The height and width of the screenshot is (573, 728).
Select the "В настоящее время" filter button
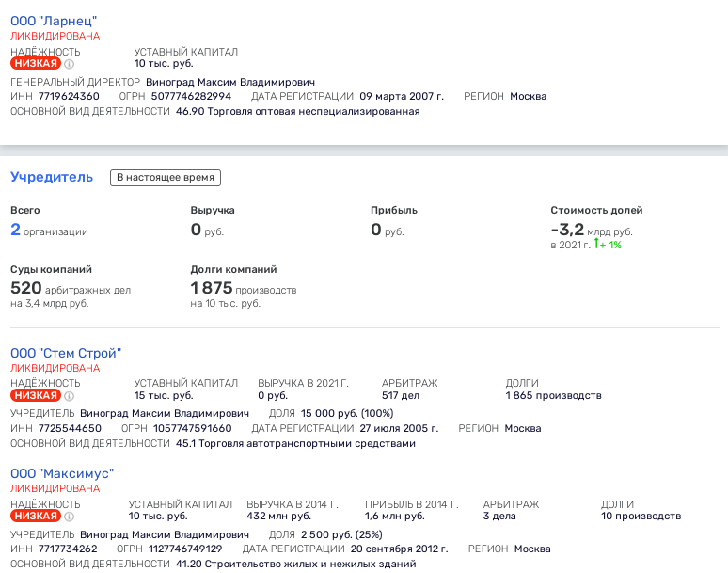(166, 178)
